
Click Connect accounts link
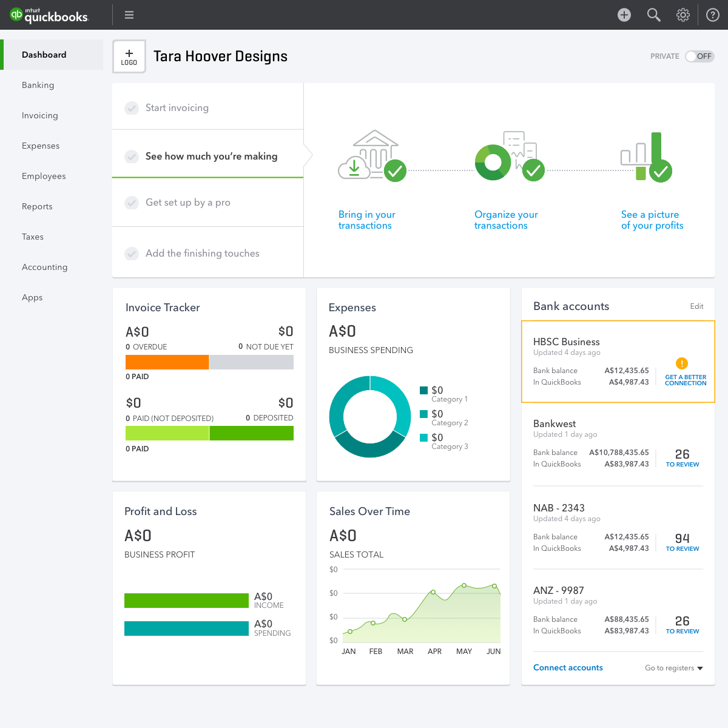click(568, 667)
